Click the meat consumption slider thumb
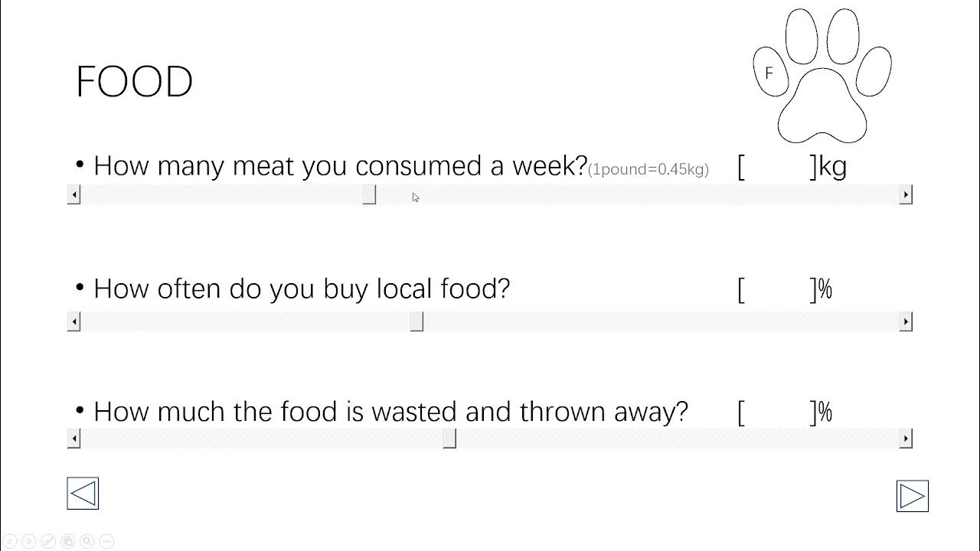The height and width of the screenshot is (551, 980). coord(369,195)
